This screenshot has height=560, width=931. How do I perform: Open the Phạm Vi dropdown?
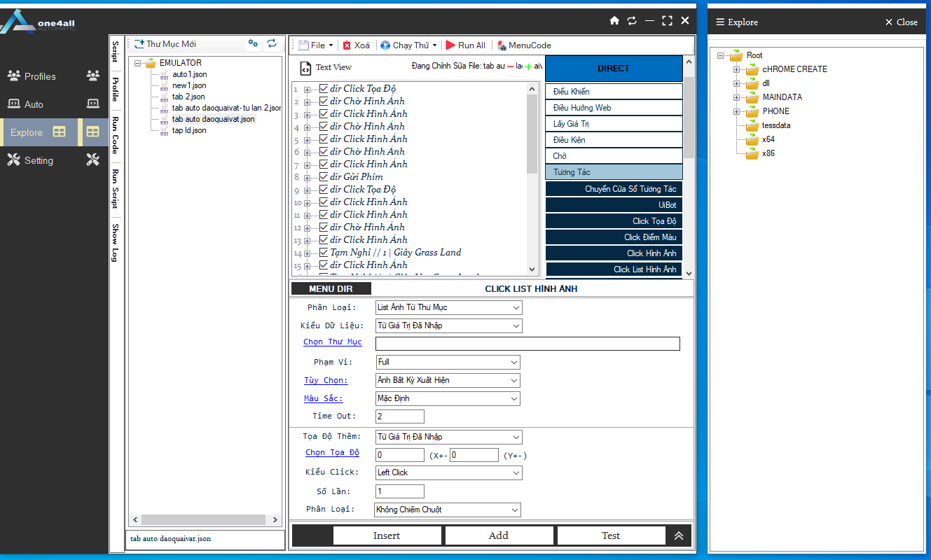(448, 362)
